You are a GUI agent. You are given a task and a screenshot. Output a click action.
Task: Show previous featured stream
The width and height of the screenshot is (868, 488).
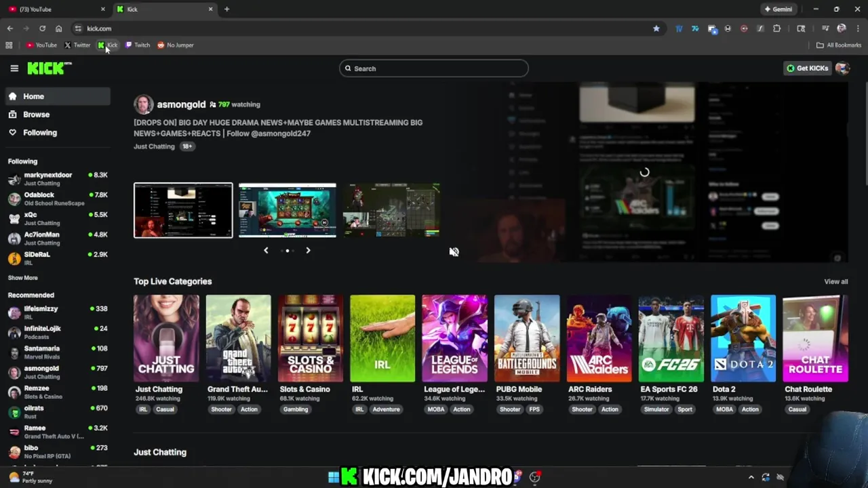coord(266,250)
